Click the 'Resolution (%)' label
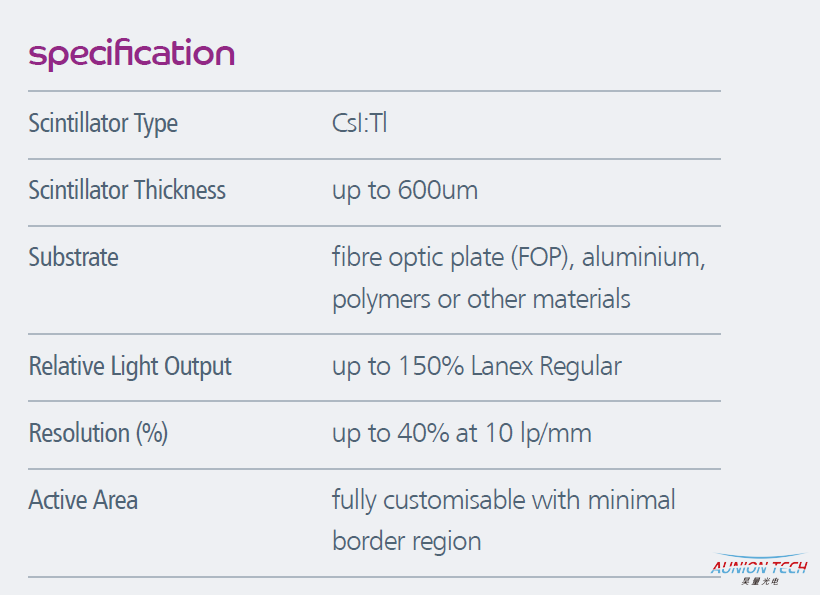 [x=98, y=433]
